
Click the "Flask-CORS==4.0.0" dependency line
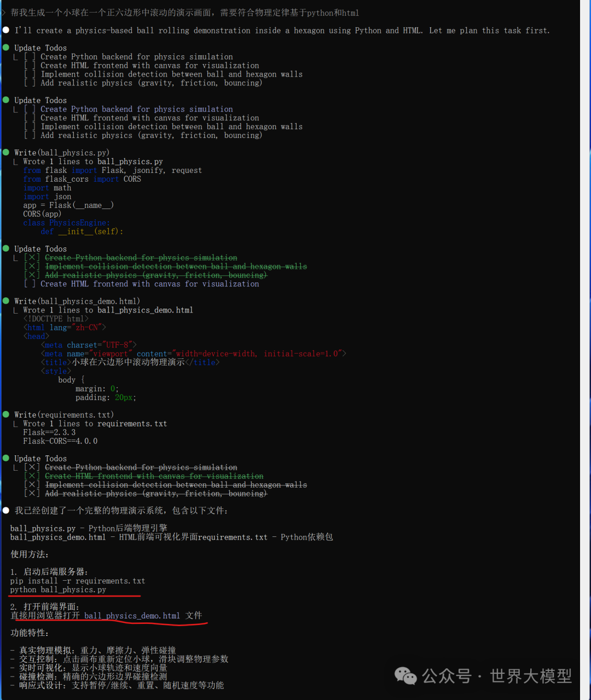click(60, 441)
